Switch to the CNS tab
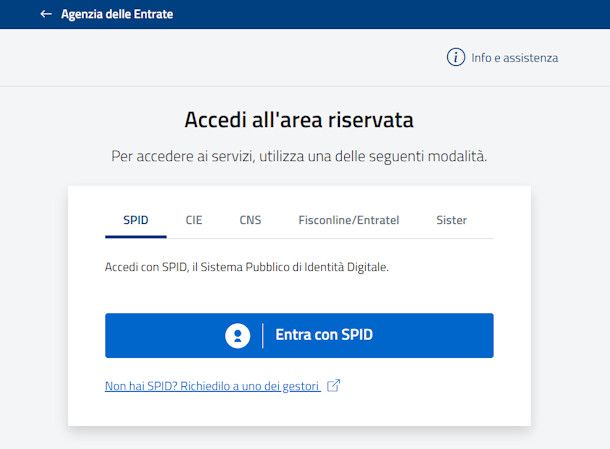The height and width of the screenshot is (449, 610). point(250,220)
